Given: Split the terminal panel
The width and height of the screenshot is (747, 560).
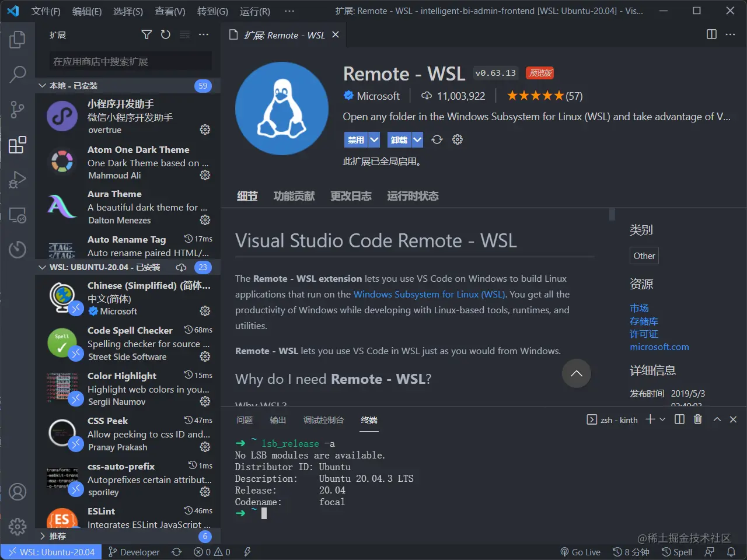Looking at the screenshot, I should point(679,419).
